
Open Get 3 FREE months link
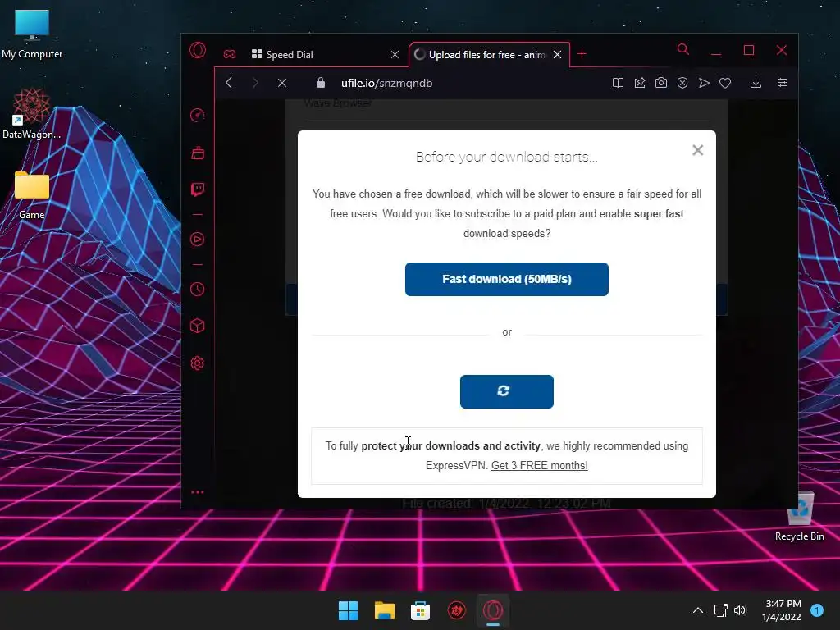[540, 466]
